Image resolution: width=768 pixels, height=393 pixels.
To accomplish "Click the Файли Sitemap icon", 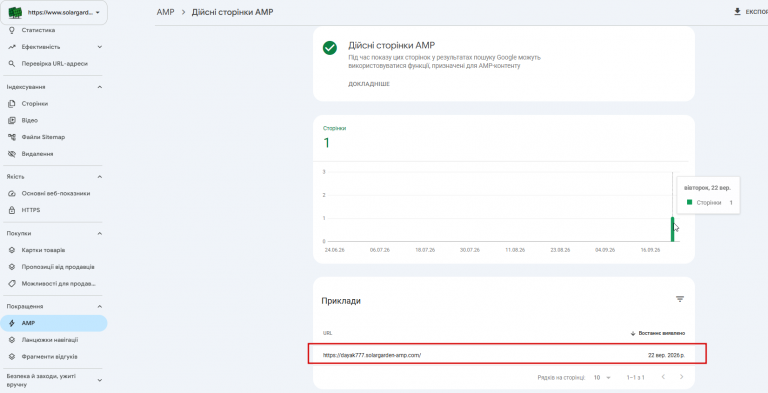I will point(12,137).
